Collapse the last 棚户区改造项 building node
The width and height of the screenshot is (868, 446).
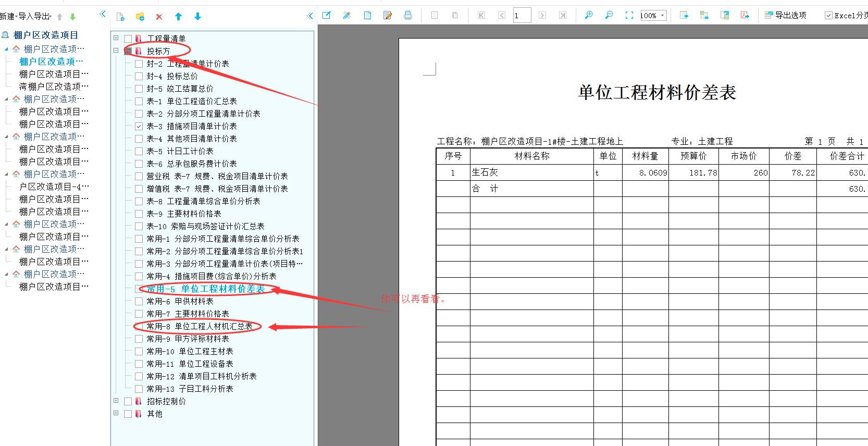click(7, 274)
